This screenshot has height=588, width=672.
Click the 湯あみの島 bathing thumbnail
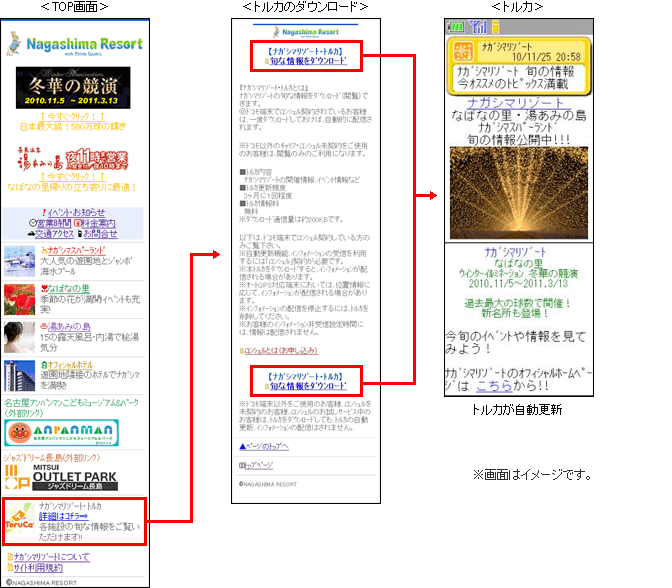coord(19,337)
